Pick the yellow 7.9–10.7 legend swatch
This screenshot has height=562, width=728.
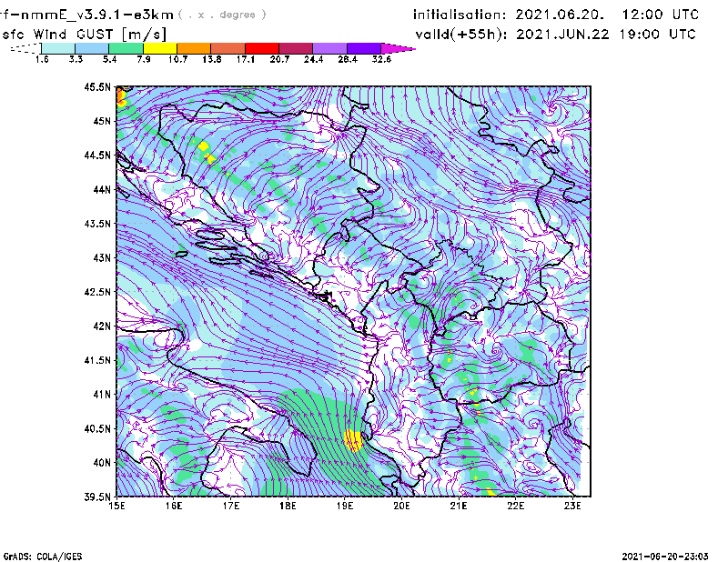(160, 48)
